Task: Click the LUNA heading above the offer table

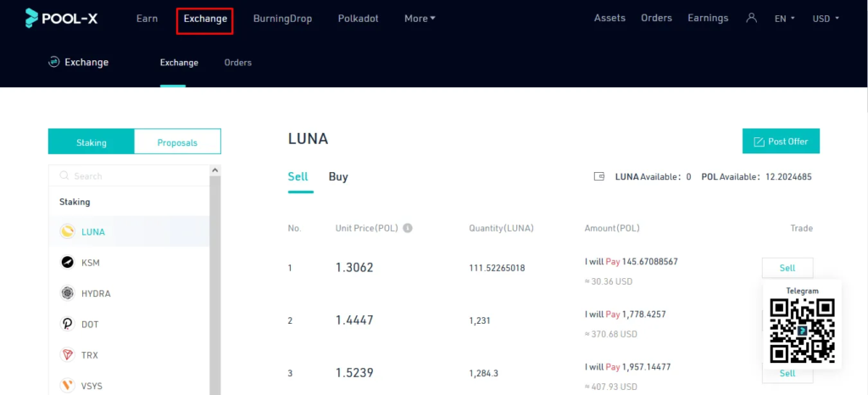Action: click(309, 139)
